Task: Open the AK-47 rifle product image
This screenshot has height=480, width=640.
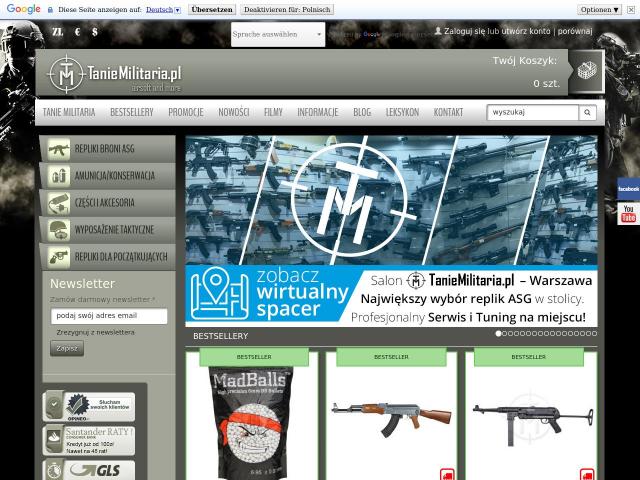Action: point(391,420)
